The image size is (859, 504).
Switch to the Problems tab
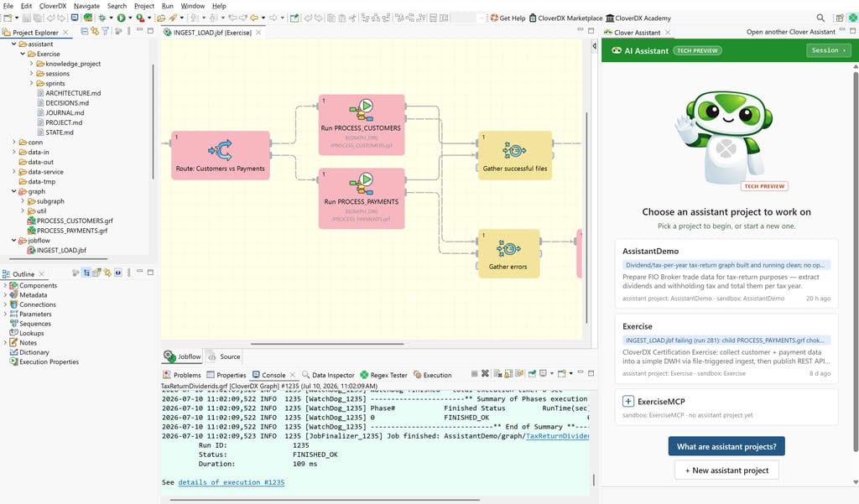coord(182,375)
